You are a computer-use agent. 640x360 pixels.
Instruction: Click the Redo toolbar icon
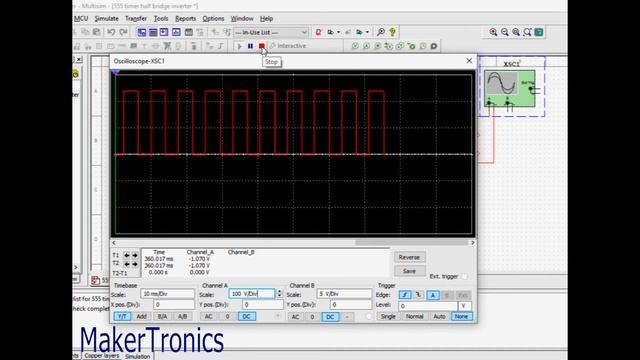coord(124,32)
